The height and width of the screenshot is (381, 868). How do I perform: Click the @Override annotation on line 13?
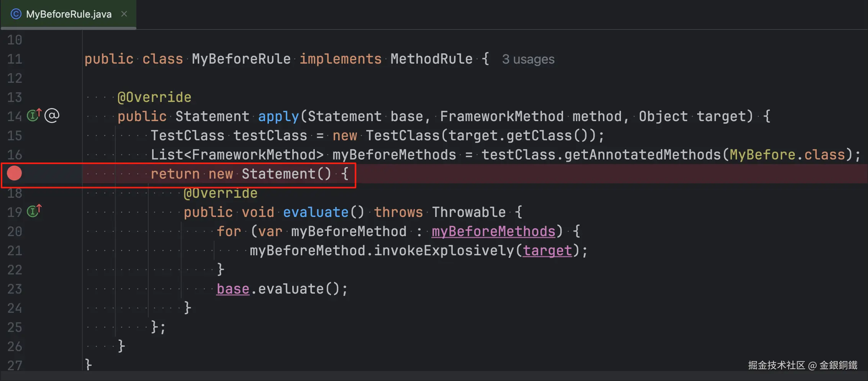click(154, 97)
